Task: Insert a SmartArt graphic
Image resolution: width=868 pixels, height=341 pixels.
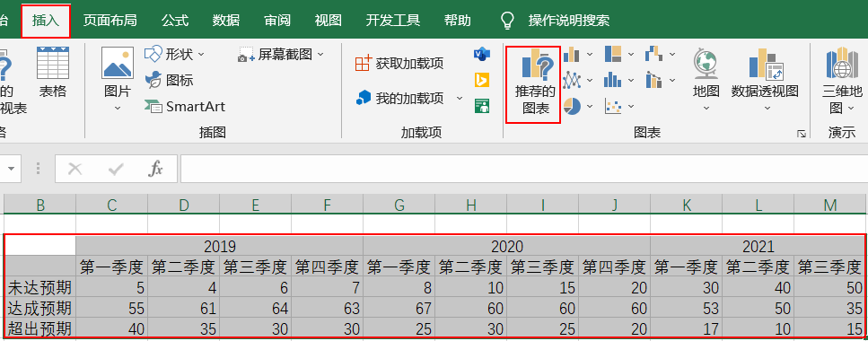Action: [x=185, y=106]
